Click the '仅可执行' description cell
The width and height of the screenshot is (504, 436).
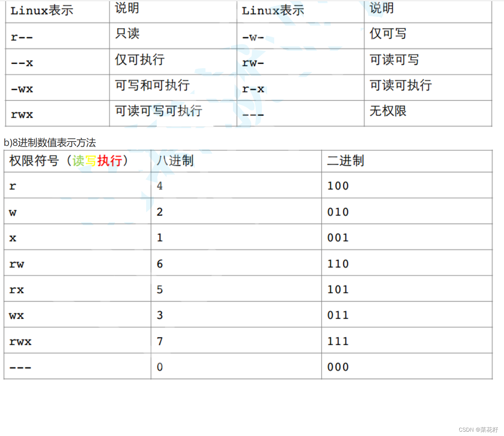(x=173, y=62)
